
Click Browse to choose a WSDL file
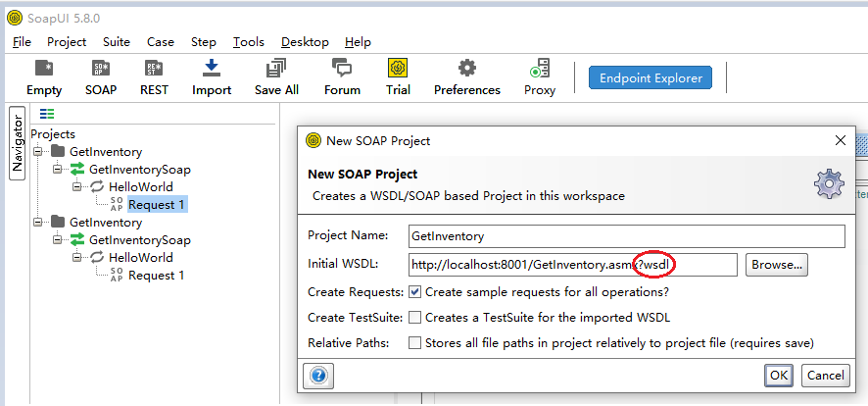click(777, 265)
